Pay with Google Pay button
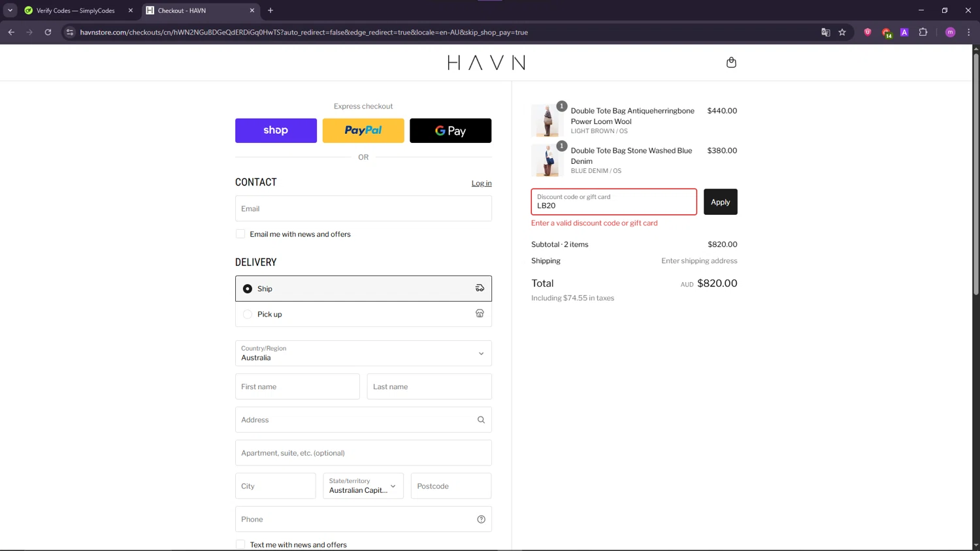The image size is (980, 551). point(450,131)
